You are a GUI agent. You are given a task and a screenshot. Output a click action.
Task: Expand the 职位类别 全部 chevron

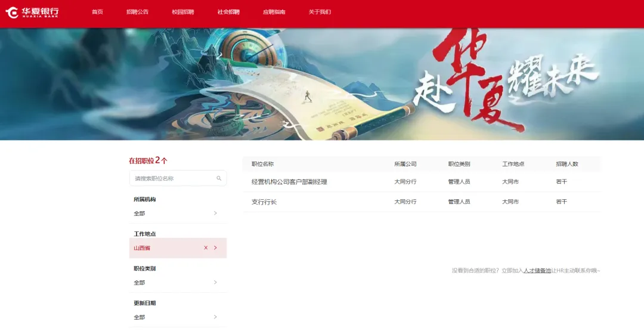point(215,282)
